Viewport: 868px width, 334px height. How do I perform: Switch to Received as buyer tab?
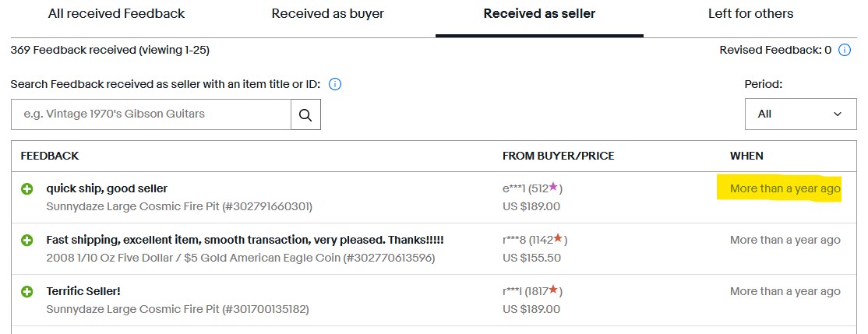[x=328, y=14]
